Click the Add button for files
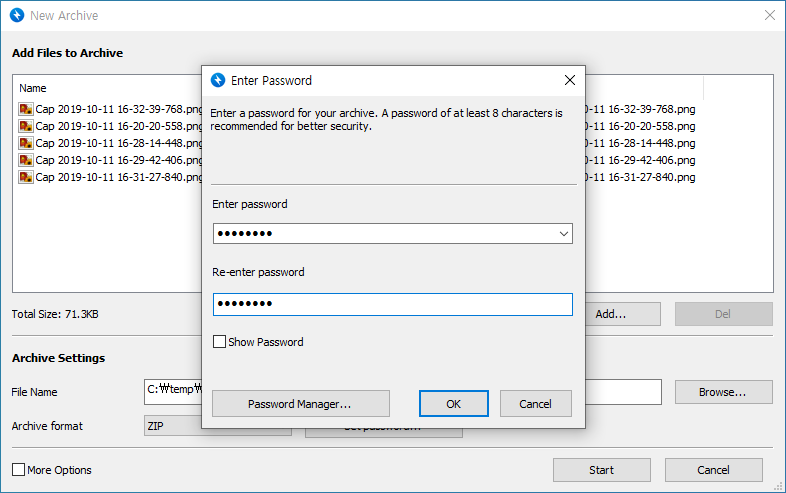786x493 pixels. pyautogui.click(x=611, y=314)
